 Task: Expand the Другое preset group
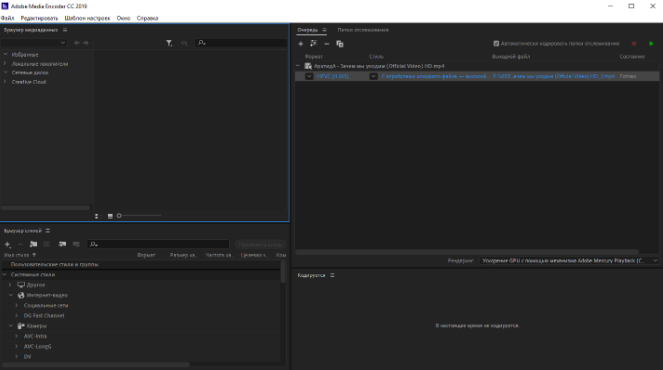coord(11,285)
